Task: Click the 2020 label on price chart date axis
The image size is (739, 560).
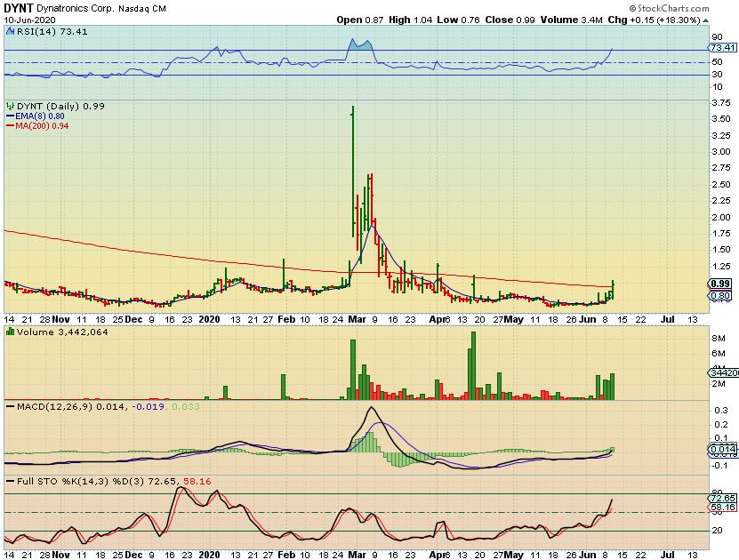Action: point(209,319)
